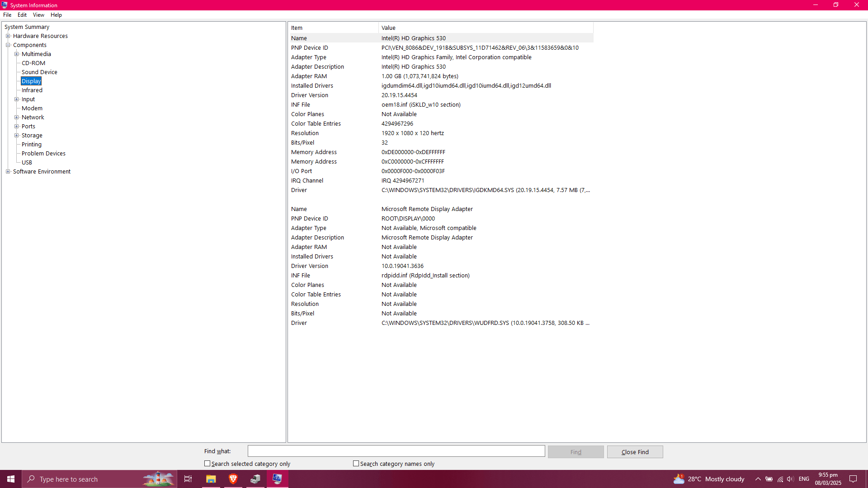The image size is (868, 488).
Task: Open the Edit menu
Action: [x=22, y=15]
